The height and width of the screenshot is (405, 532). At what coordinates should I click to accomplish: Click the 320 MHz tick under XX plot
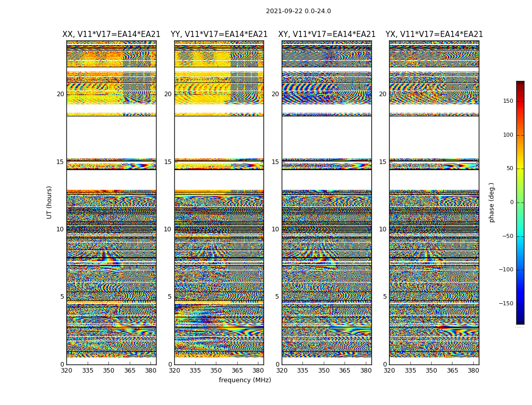coord(66,371)
